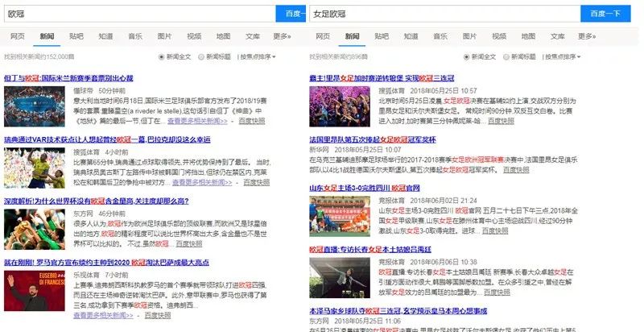The width and height of the screenshot is (644, 332).
Task: Switch to 音乐 tab on the 女足欧冠 results page
Action: tap(440, 36)
